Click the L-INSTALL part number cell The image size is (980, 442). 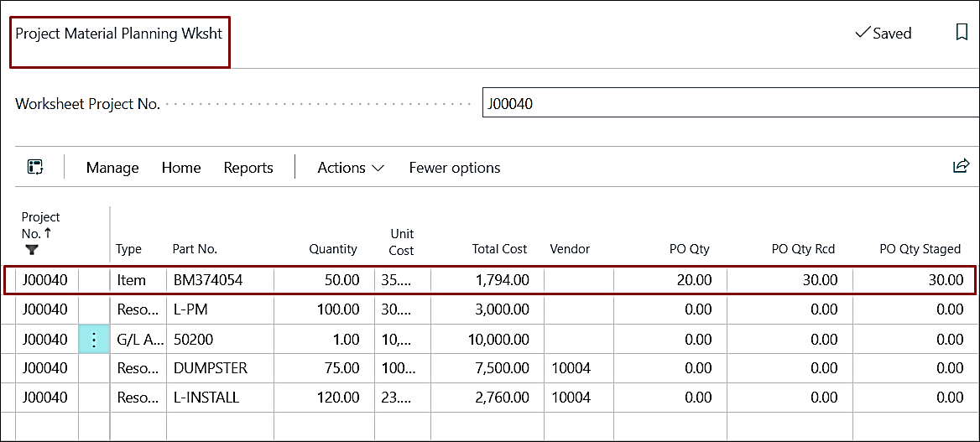click(206, 398)
